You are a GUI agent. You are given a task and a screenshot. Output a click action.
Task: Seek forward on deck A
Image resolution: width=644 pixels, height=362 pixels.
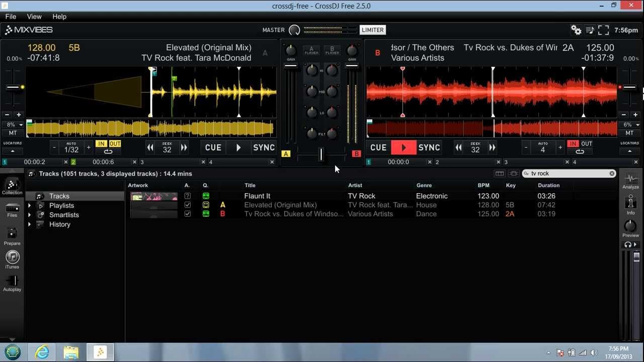tap(184, 148)
